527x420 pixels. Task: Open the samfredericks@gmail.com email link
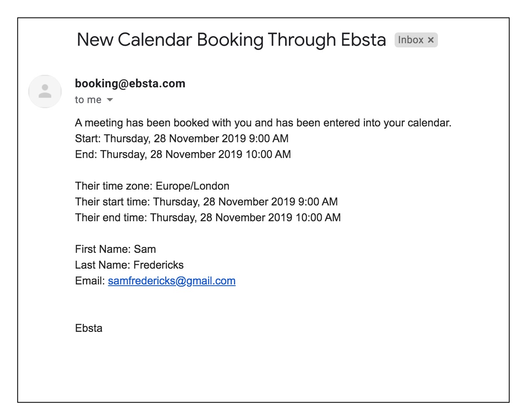click(x=172, y=281)
